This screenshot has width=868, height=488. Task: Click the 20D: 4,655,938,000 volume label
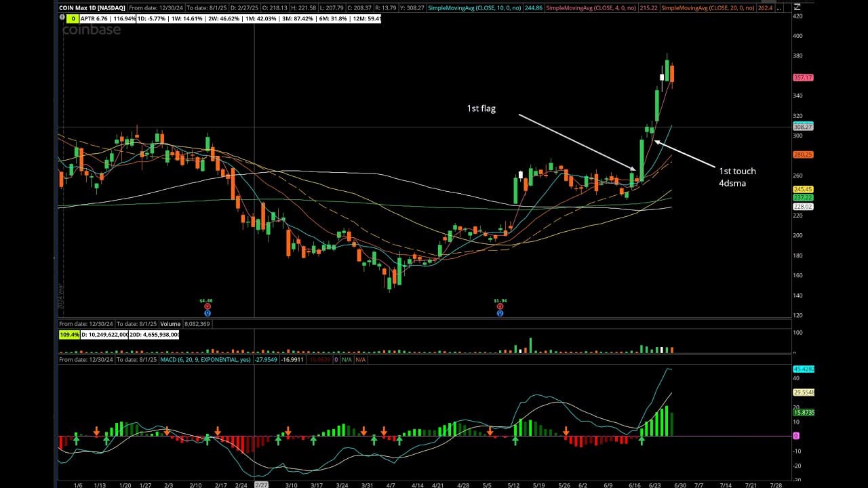pos(155,335)
